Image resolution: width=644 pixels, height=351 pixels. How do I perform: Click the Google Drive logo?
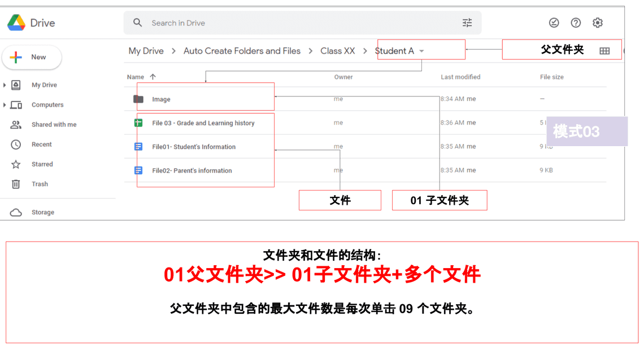16,23
